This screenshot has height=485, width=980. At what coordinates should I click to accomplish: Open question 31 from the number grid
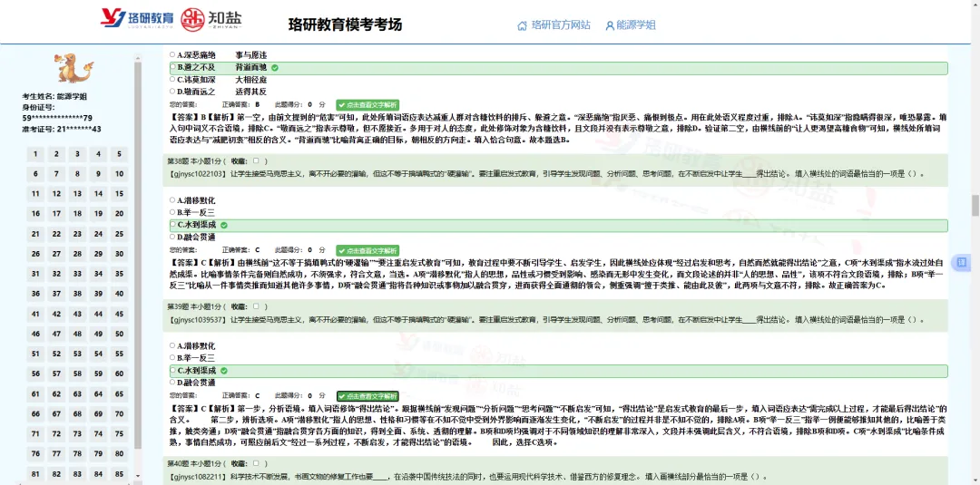tap(35, 274)
